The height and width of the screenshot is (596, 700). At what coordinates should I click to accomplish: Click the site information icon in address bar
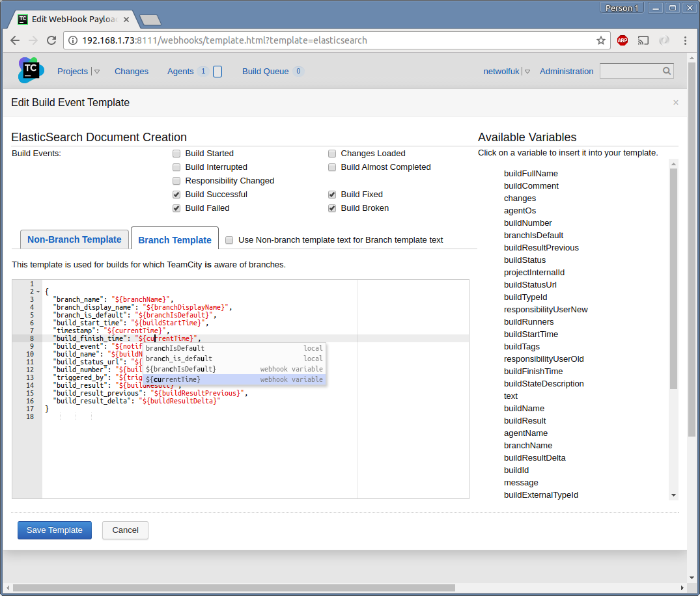[x=73, y=40]
